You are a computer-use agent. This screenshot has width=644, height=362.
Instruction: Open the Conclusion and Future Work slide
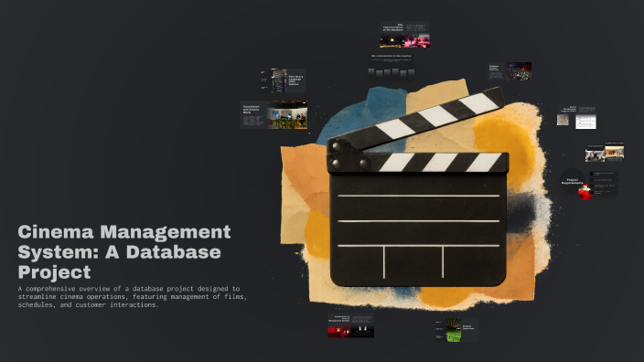pyautogui.click(x=274, y=114)
